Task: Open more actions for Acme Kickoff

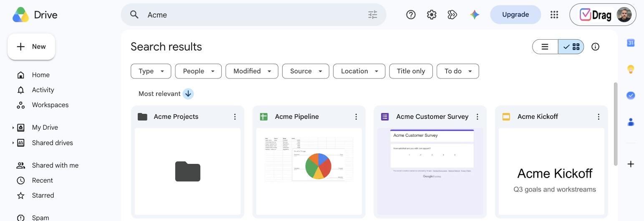Action: tap(599, 117)
